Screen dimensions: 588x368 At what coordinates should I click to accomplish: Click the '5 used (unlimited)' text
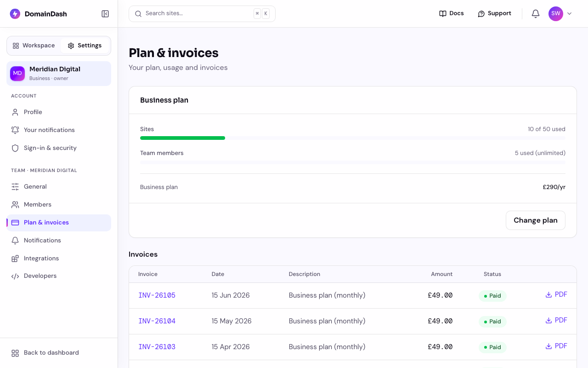coord(540,153)
